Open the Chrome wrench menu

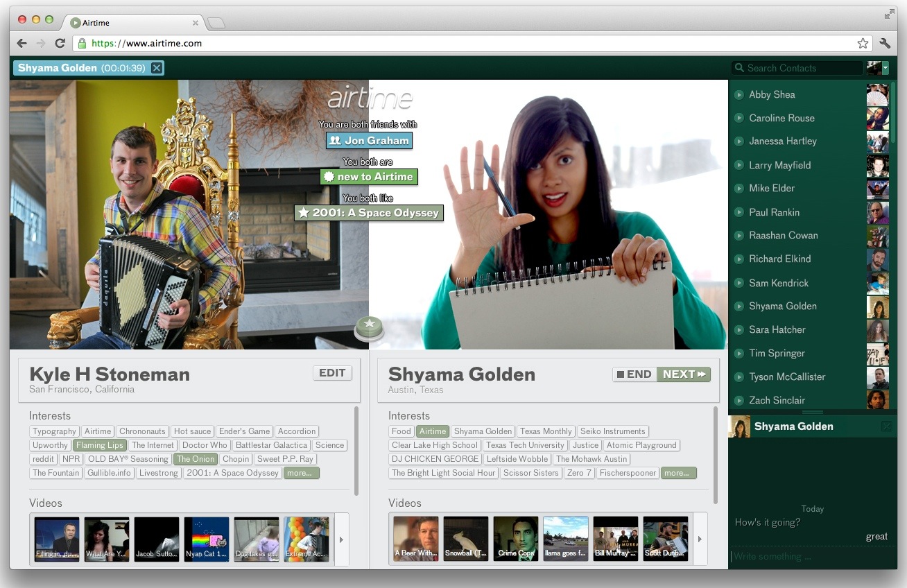pyautogui.click(x=885, y=43)
